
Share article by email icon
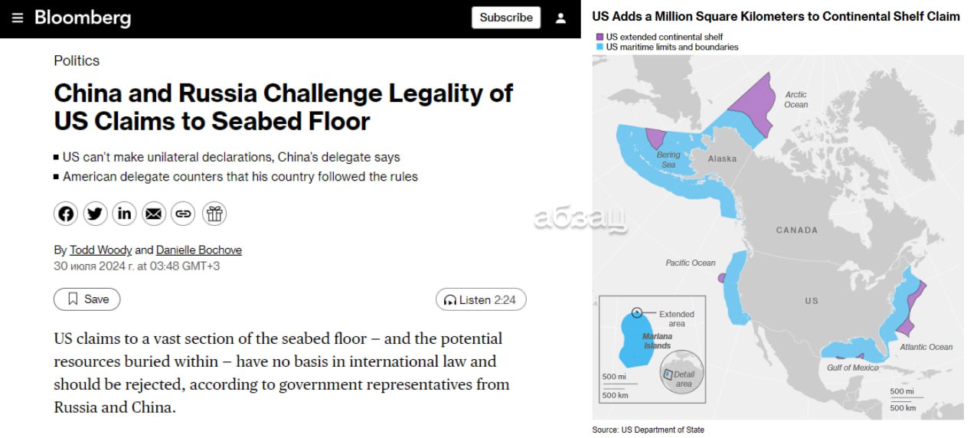(154, 214)
